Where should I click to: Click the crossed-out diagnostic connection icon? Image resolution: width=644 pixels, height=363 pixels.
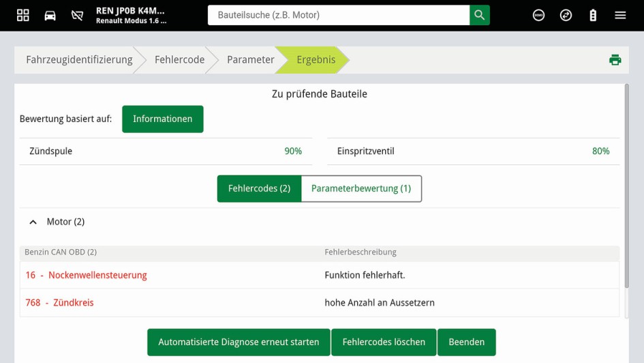pyautogui.click(x=77, y=16)
